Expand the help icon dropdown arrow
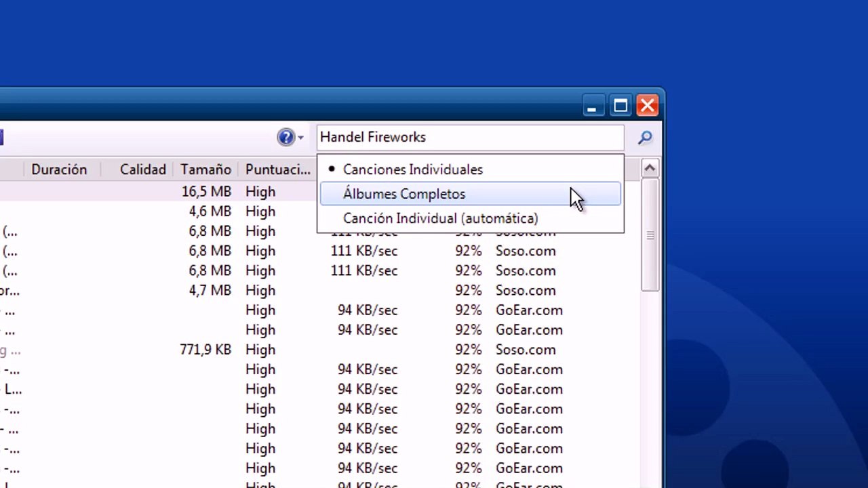 click(300, 138)
